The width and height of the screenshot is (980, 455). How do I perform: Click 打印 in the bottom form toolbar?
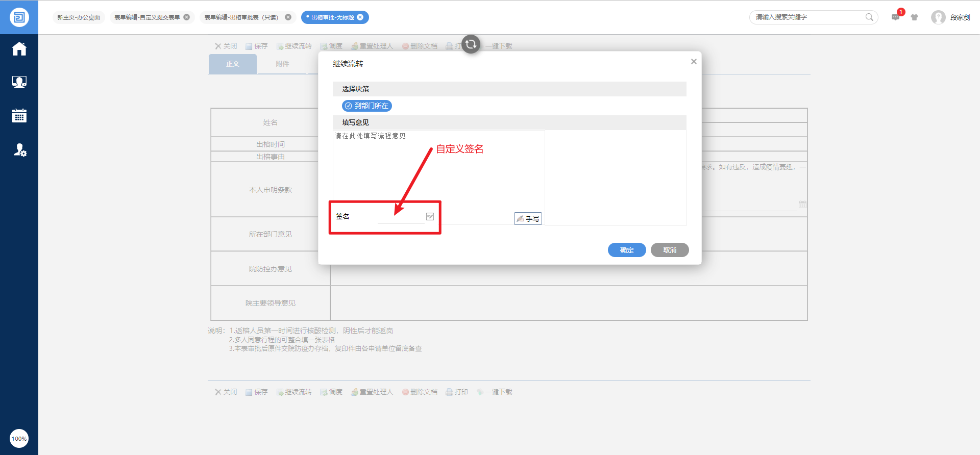tap(457, 392)
